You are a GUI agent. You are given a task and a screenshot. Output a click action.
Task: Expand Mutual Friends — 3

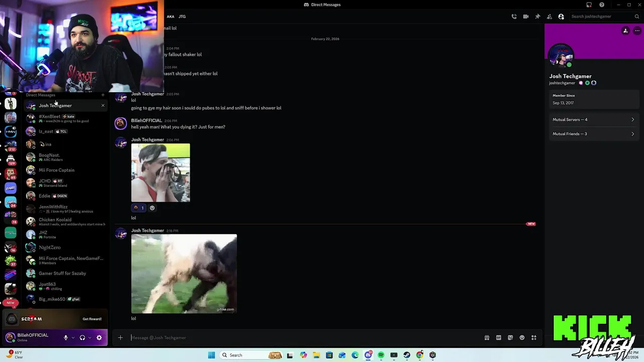click(x=593, y=134)
